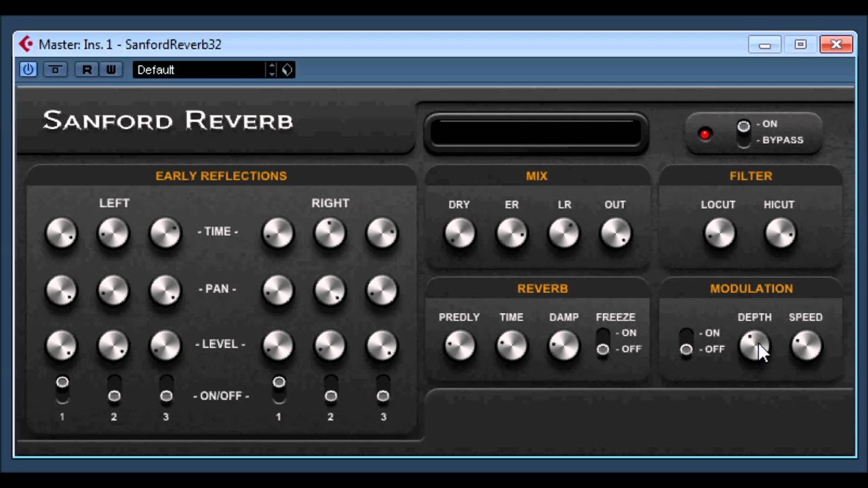Screen dimensions: 868x488
Task: Toggle the MODULATION on/off switch
Action: (686, 342)
